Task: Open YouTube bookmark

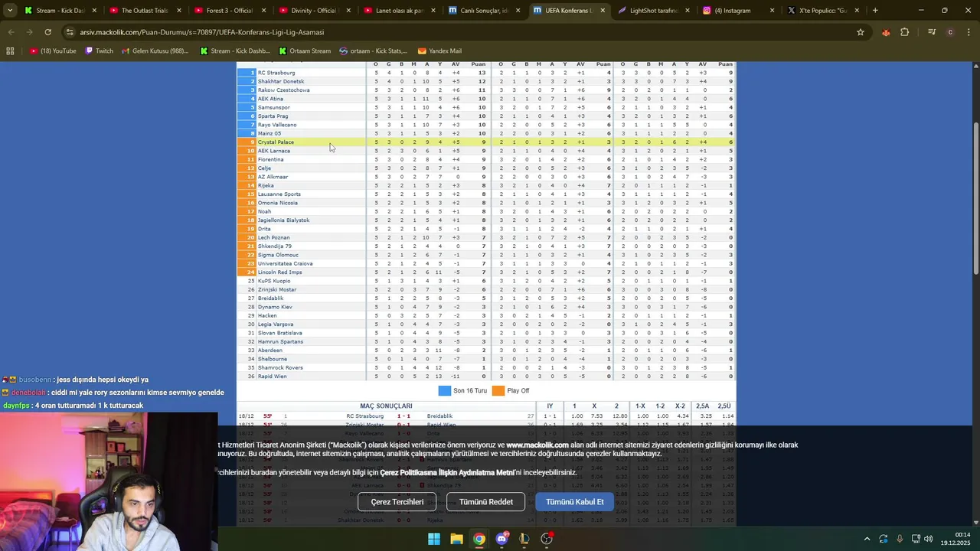Action: point(53,51)
